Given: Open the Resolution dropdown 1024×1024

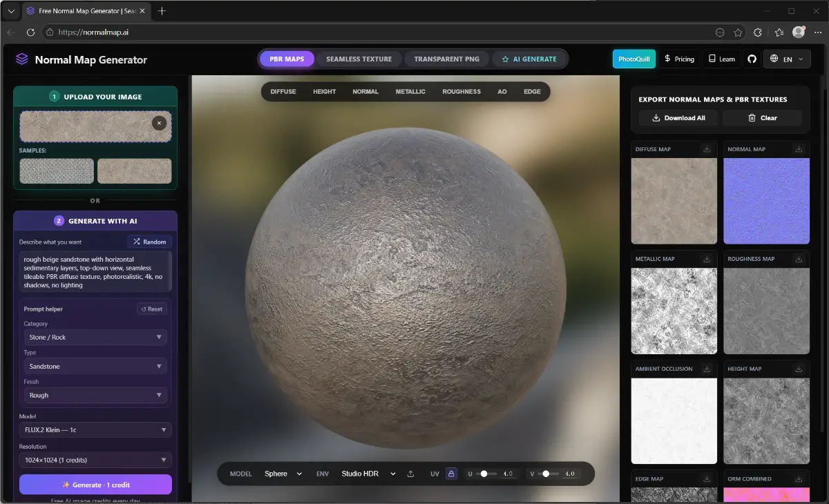Looking at the screenshot, I should [x=95, y=460].
